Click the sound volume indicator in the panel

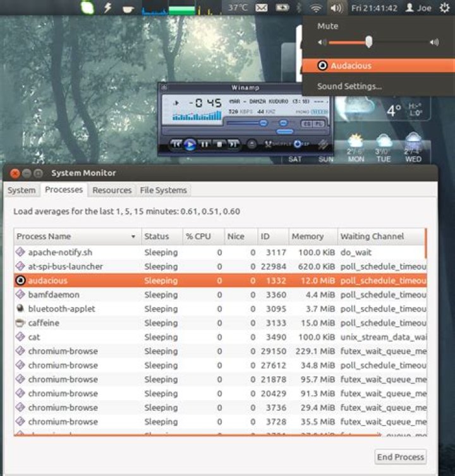click(336, 8)
